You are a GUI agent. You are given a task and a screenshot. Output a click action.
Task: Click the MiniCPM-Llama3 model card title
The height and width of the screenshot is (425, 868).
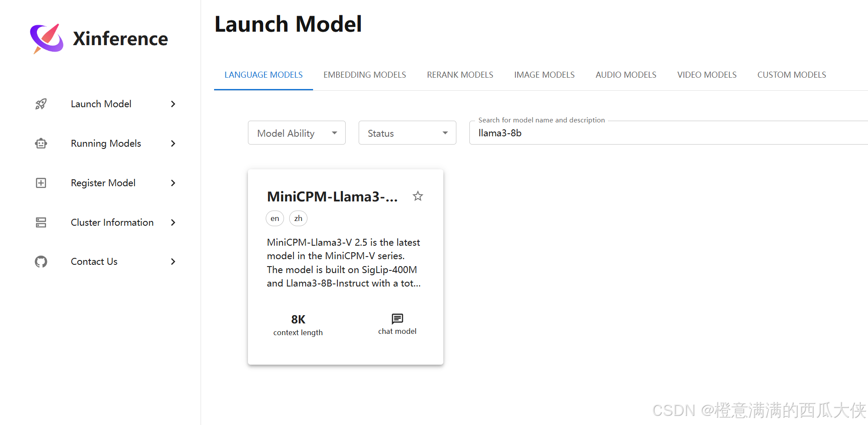coord(332,197)
